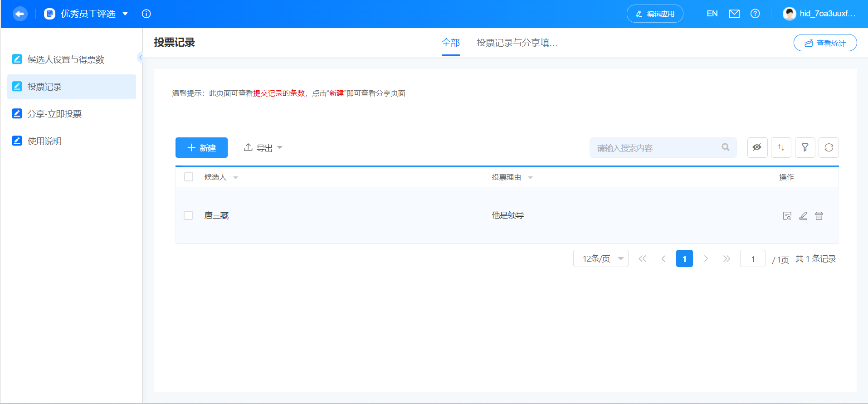Click the 温馨提示 notice text
Viewport: 868px width, 404px height.
point(289,93)
